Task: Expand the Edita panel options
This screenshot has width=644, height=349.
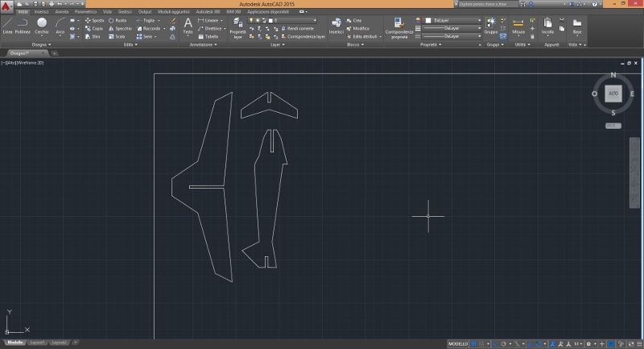Action: tap(130, 45)
